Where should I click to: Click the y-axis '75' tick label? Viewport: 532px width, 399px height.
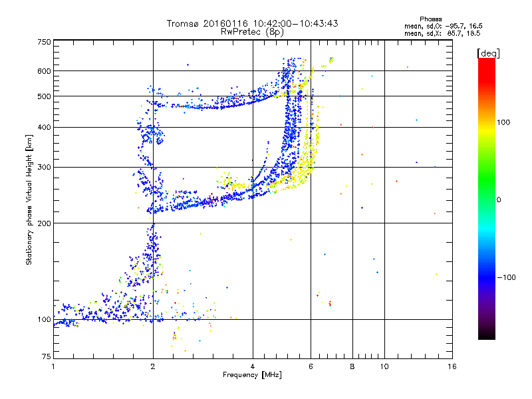click(47, 356)
